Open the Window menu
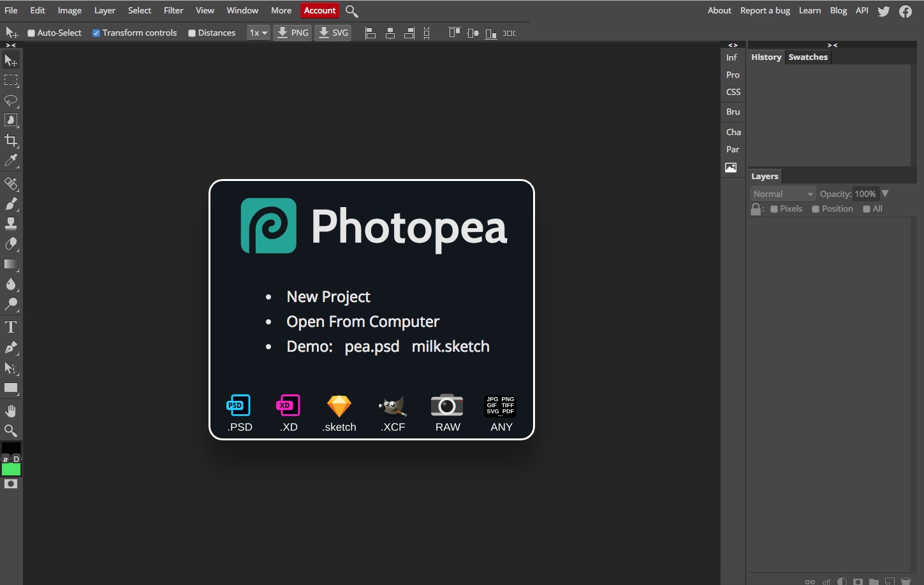 pos(242,11)
